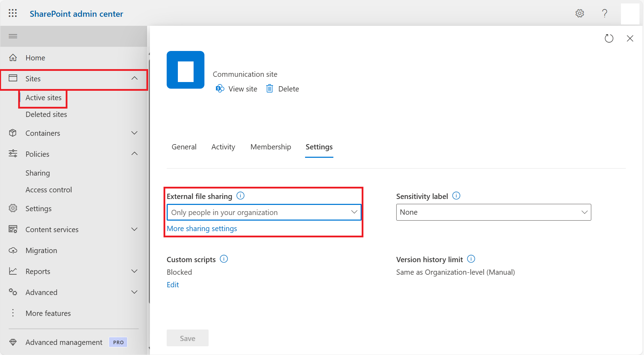
Task: Click Edit under Custom scripts
Action: [x=173, y=285]
